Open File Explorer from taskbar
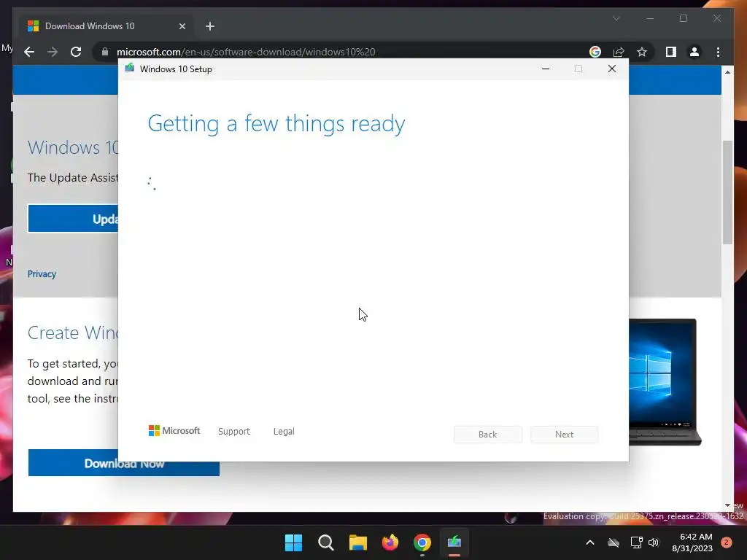The image size is (747, 560). point(357,542)
